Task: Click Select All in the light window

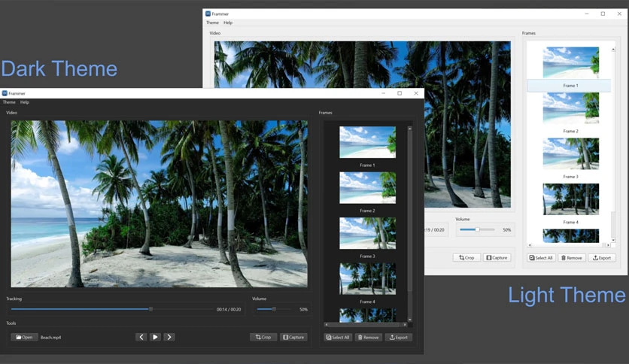Action: 541,258
